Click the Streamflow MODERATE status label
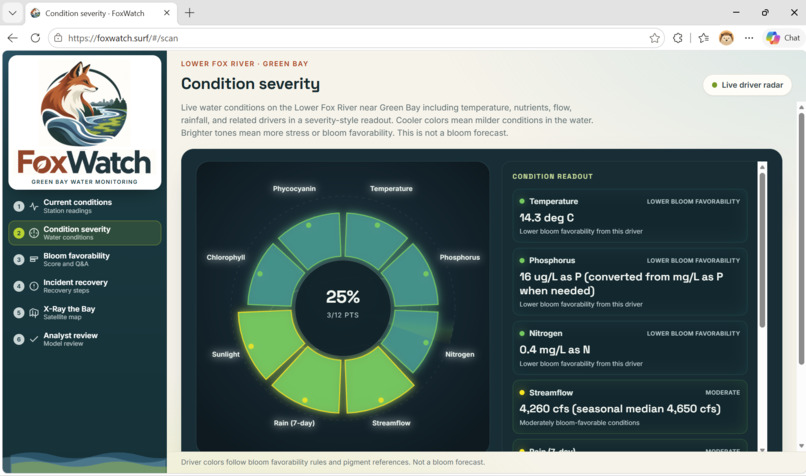The width and height of the screenshot is (806, 476). coord(722,393)
